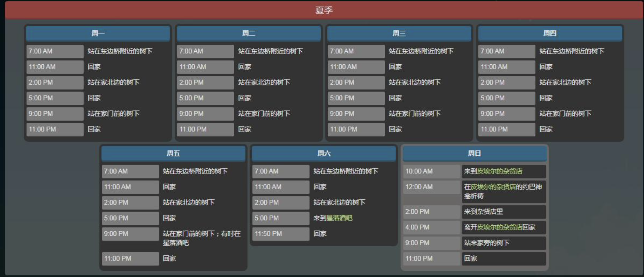The height and width of the screenshot is (277, 644).
Task: Open 皮埃尔的杂货店 link in Sunday 10:00 AM row
Action: (499, 171)
